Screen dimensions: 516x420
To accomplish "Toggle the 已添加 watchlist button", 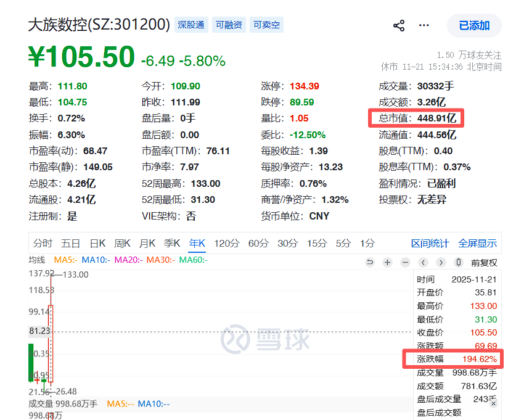I will pyautogui.click(x=474, y=26).
